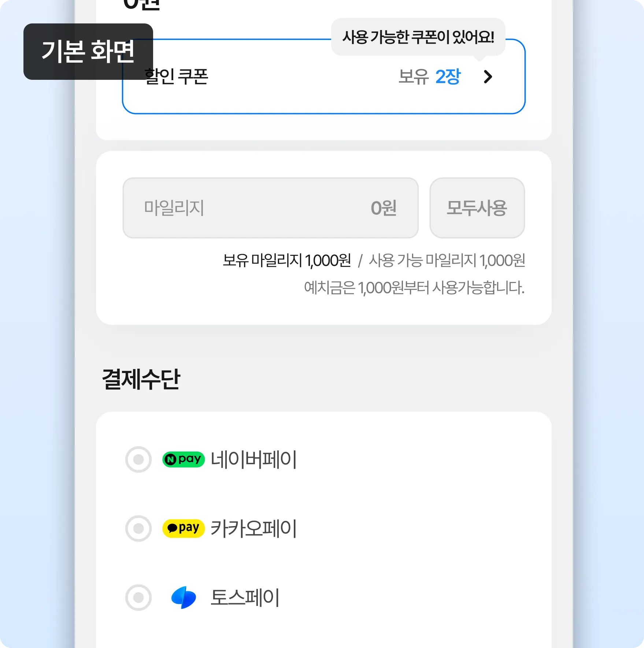The height and width of the screenshot is (648, 644).
Task: Click the 카카오페이 text label
Action: (x=253, y=529)
